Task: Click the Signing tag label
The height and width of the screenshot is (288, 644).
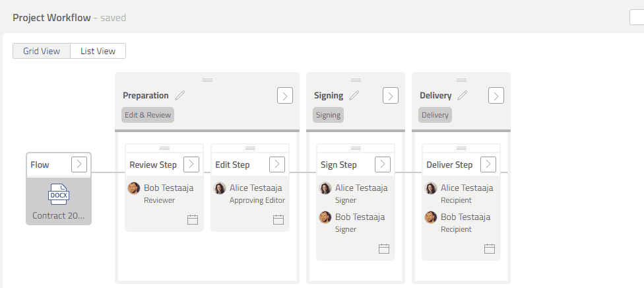Action: (x=328, y=115)
